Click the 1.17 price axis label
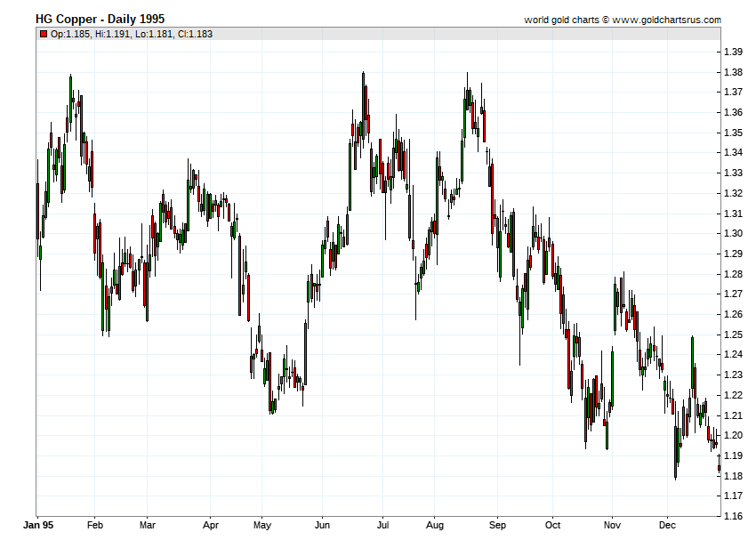 pyautogui.click(x=734, y=496)
